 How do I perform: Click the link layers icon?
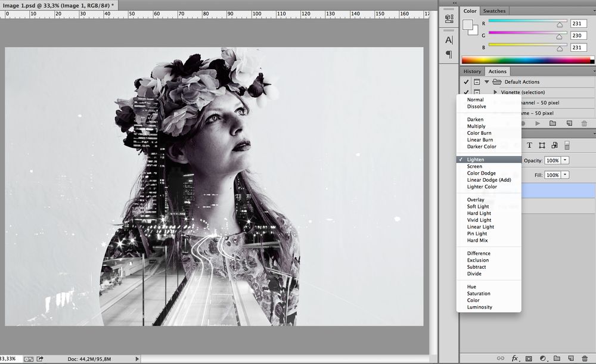tap(501, 359)
